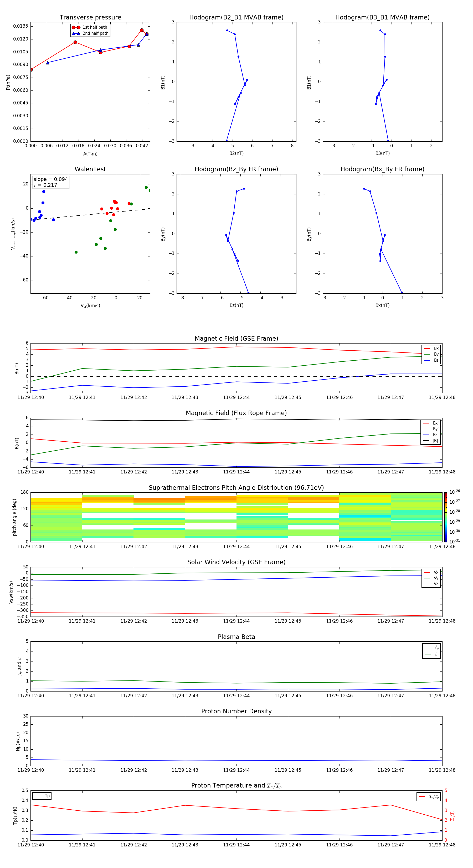Click the 'Magnetic Field (Flux Rope Frame)' title
The width and height of the screenshot is (473, 868).
click(x=236, y=413)
